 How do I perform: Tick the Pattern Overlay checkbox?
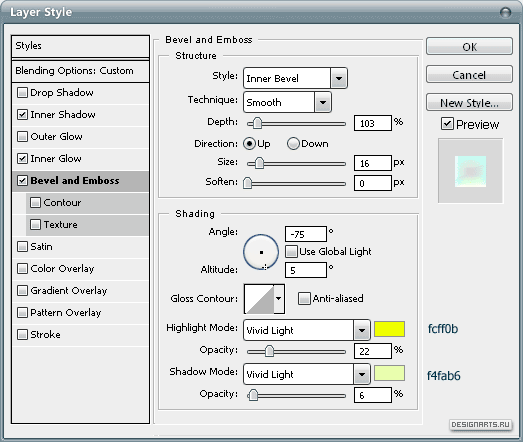pos(22,313)
